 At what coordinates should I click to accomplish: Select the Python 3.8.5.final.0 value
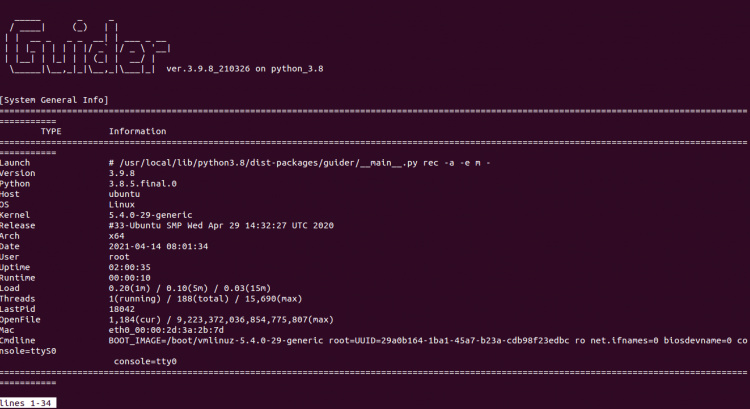tap(142, 183)
